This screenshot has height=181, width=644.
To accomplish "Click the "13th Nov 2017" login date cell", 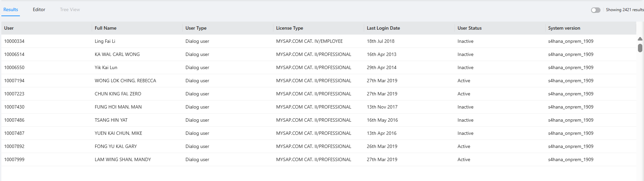I will [x=382, y=107].
